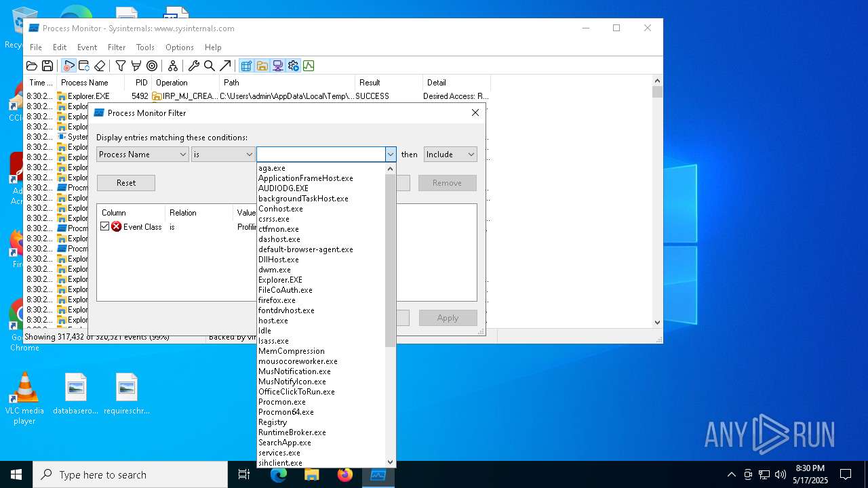Open the Tools menu
The width and height of the screenshot is (868, 488).
[145, 47]
